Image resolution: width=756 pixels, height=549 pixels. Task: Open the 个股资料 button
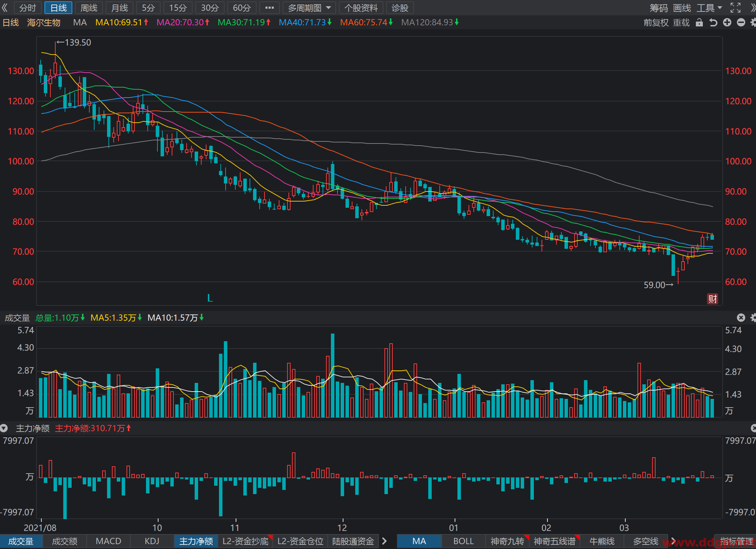tap(361, 8)
